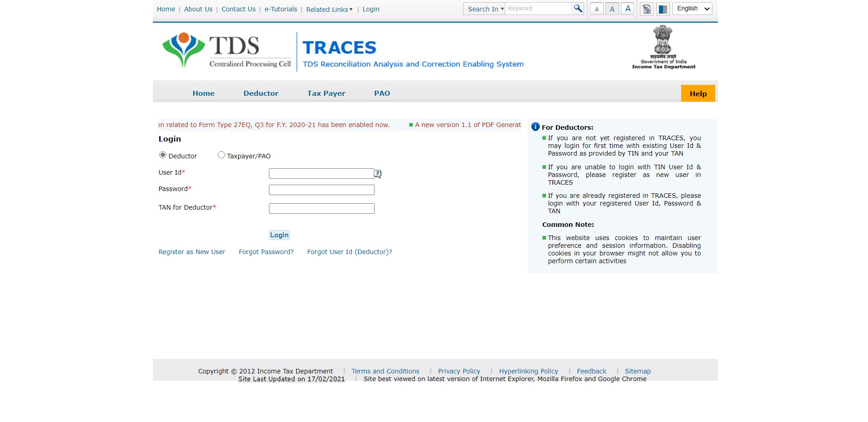
Task: Click the TDS Centralized Processing Cell logo
Action: click(x=227, y=50)
